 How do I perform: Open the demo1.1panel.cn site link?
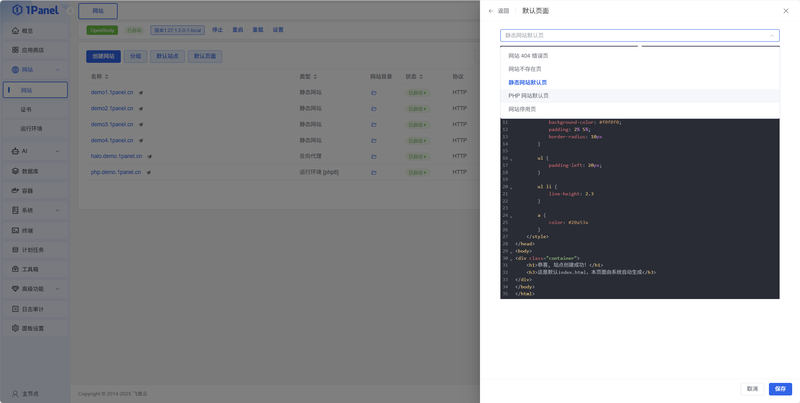tap(112, 93)
